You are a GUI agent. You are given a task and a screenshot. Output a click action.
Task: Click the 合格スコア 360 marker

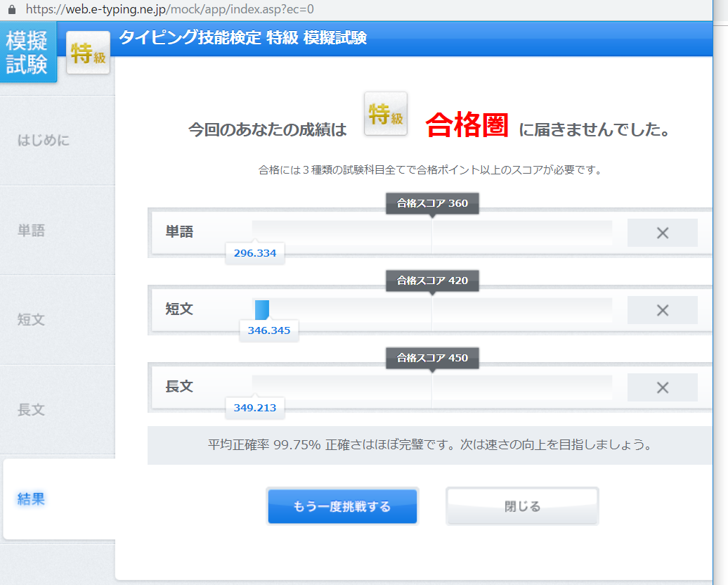(x=432, y=203)
